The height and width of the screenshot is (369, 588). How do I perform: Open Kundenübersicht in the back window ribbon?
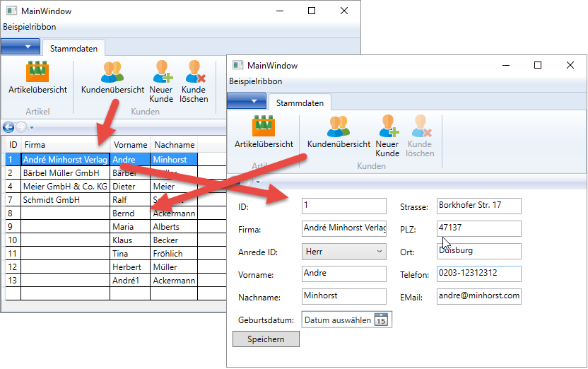(x=112, y=72)
